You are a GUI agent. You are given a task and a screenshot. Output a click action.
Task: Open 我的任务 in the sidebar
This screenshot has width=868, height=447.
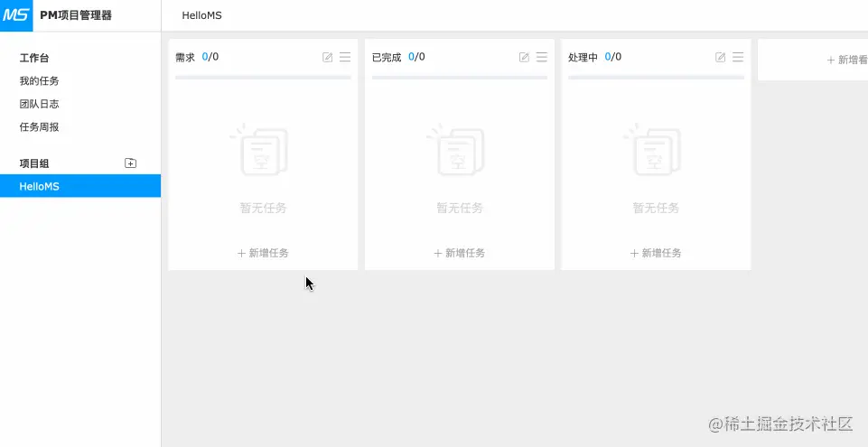(x=40, y=81)
